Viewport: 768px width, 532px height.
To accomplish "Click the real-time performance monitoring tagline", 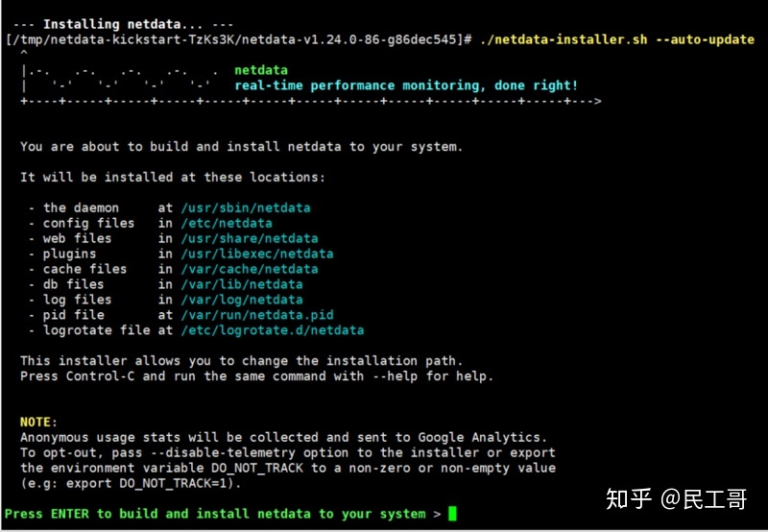I will coord(406,85).
